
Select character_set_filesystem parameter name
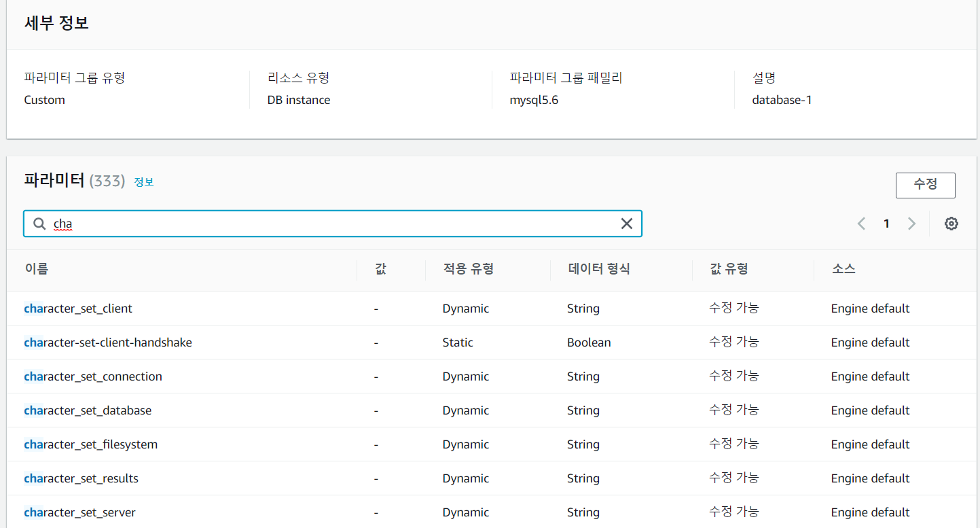(x=91, y=444)
